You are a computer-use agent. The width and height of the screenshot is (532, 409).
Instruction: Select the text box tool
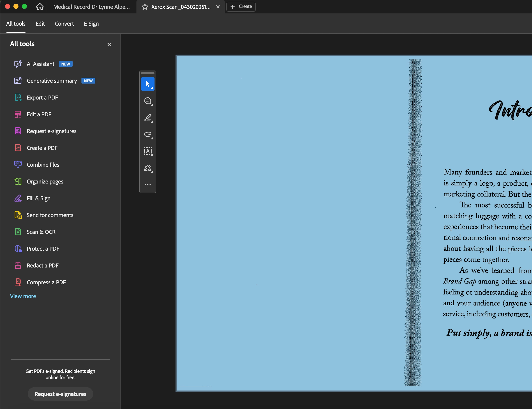(x=147, y=151)
